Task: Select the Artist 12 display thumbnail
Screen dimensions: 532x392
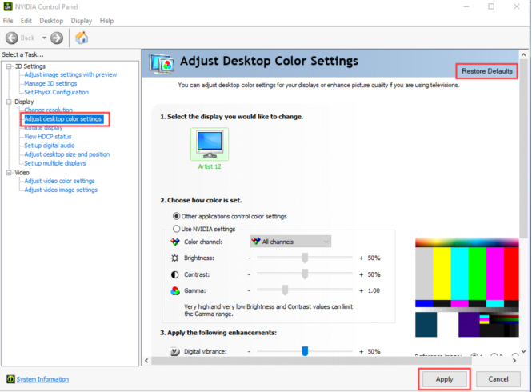Action: click(x=210, y=144)
